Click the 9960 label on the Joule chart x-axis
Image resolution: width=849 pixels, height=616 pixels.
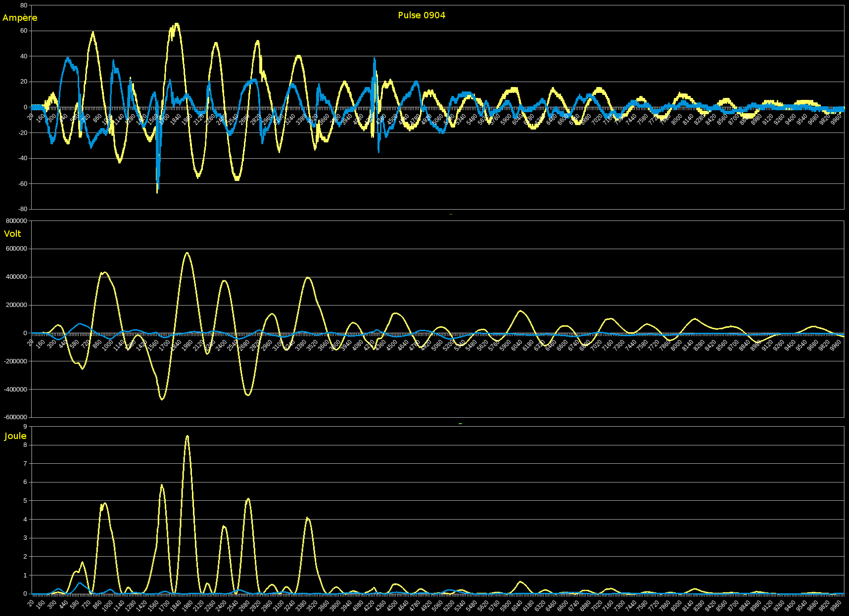click(x=836, y=606)
